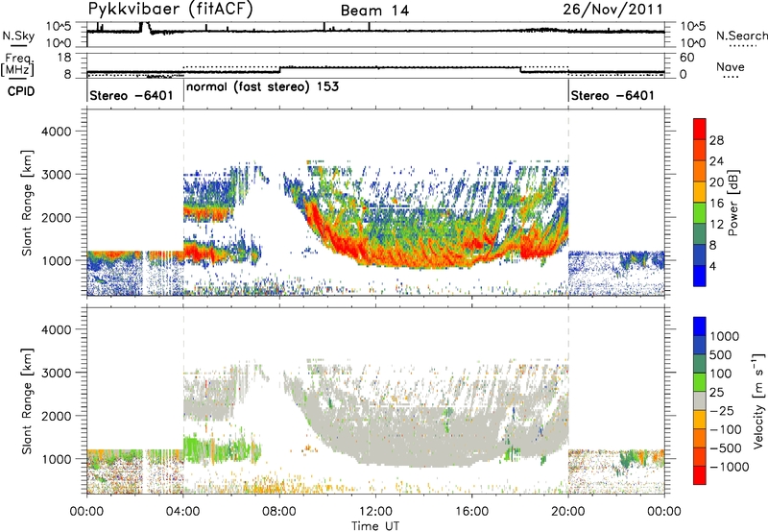Select the '500' tick on Velocity colorbar
Viewport: 768px width, 532px height.
pyautogui.click(x=720, y=354)
